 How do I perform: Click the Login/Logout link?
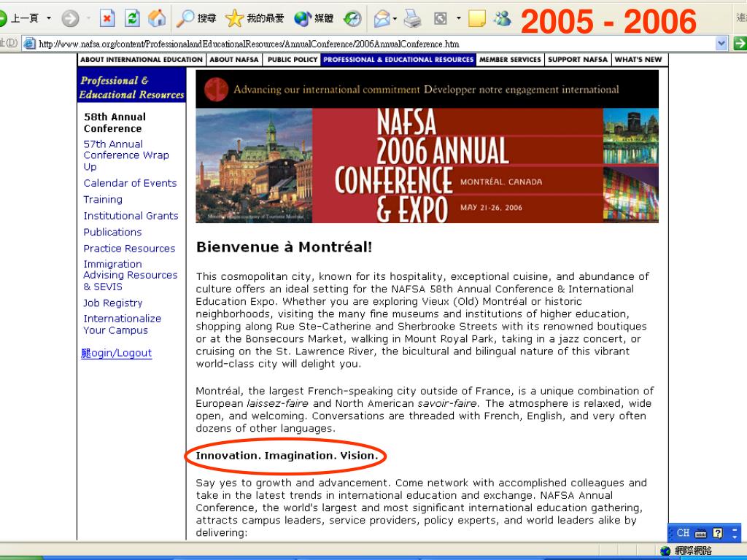pyautogui.click(x=116, y=354)
